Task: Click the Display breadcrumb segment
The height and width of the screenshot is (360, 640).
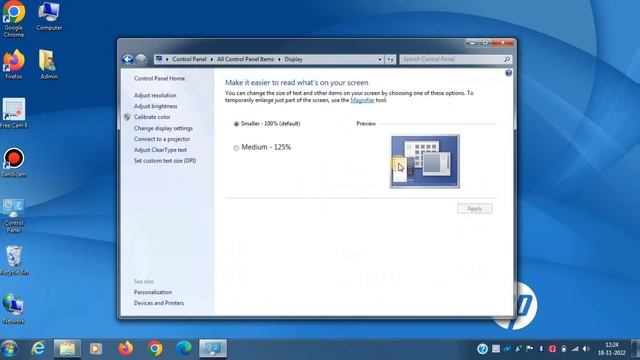Action: (x=293, y=60)
